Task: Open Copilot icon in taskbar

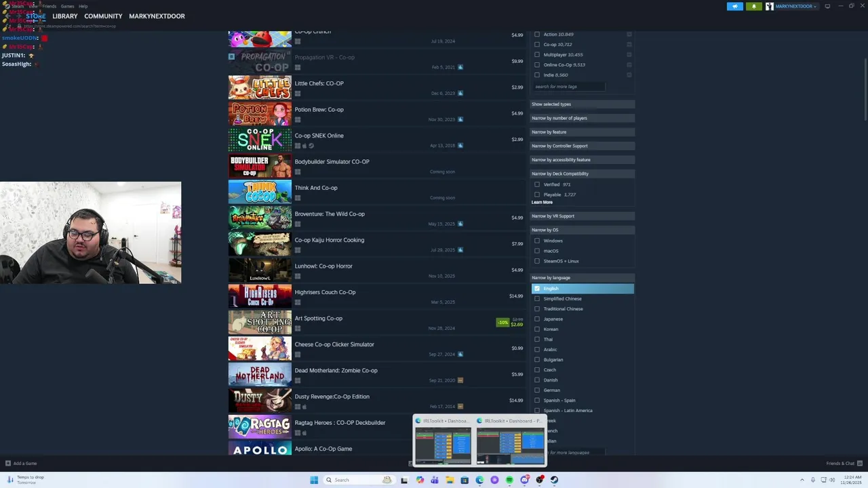Action: [420, 480]
